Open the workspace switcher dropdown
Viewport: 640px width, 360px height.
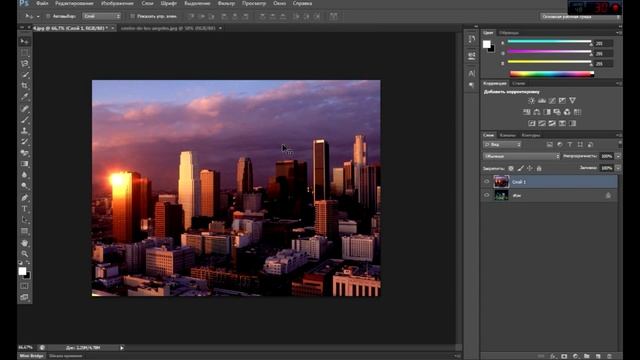(580, 17)
